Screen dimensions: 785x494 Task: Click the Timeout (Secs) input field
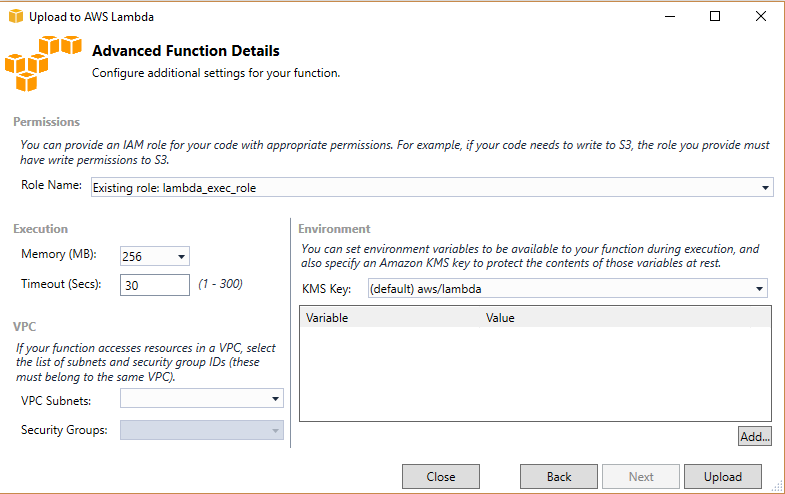tap(155, 285)
